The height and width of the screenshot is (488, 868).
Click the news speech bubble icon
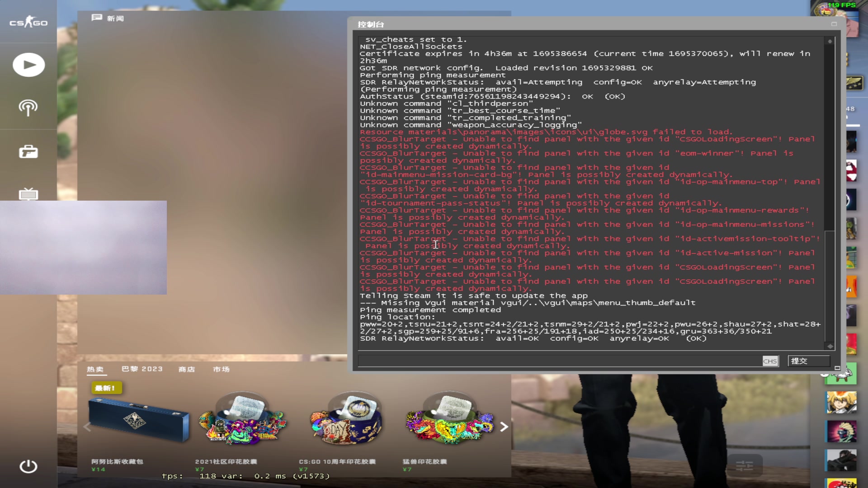coord(96,18)
